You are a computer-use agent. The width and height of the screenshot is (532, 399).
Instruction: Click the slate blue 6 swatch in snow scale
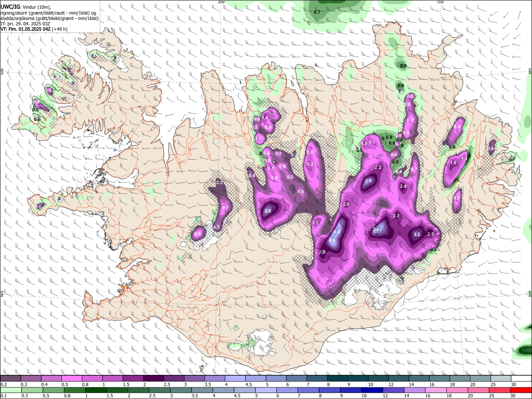(297, 379)
